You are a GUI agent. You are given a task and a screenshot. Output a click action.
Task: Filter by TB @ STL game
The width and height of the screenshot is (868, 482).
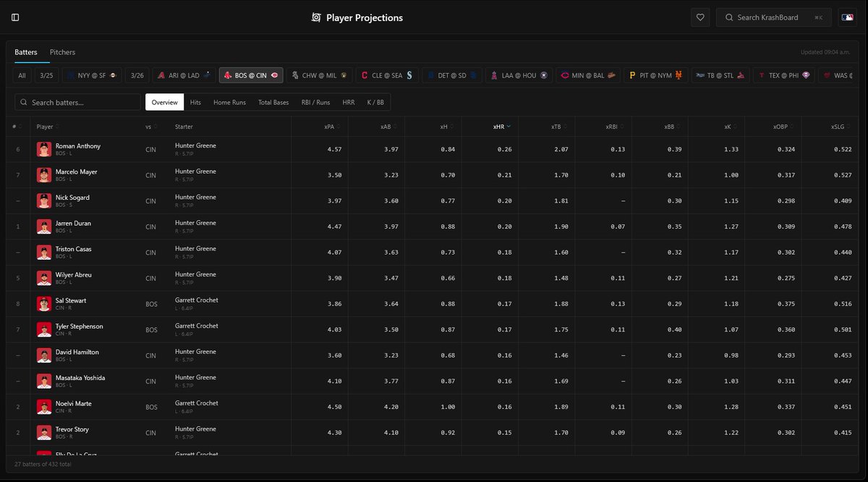click(721, 75)
